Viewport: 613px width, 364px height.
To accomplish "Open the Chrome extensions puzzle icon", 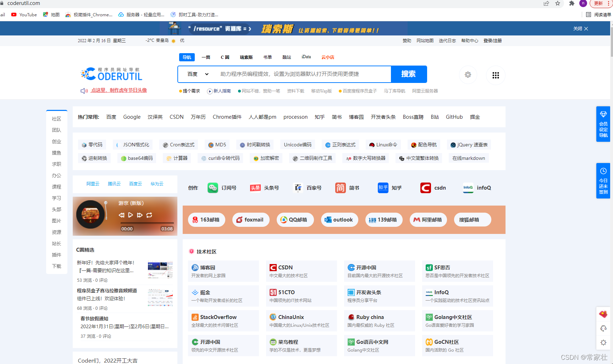I will [x=571, y=4].
